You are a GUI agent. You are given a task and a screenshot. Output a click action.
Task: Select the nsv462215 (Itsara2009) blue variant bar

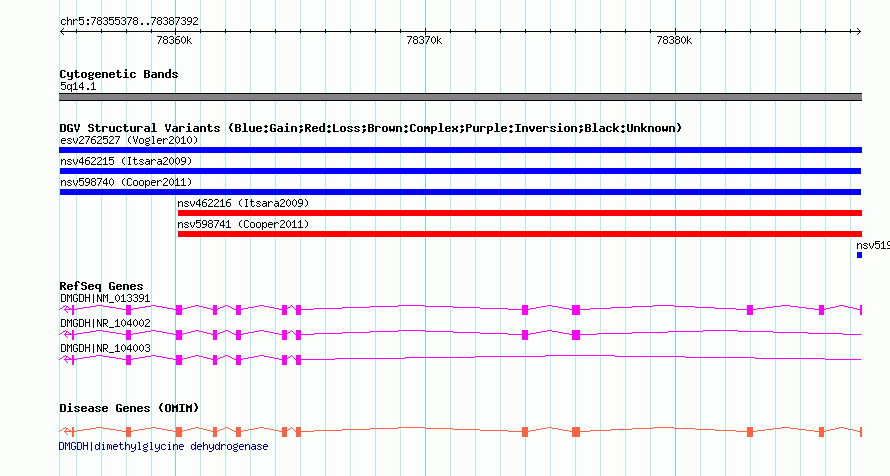[x=460, y=171]
